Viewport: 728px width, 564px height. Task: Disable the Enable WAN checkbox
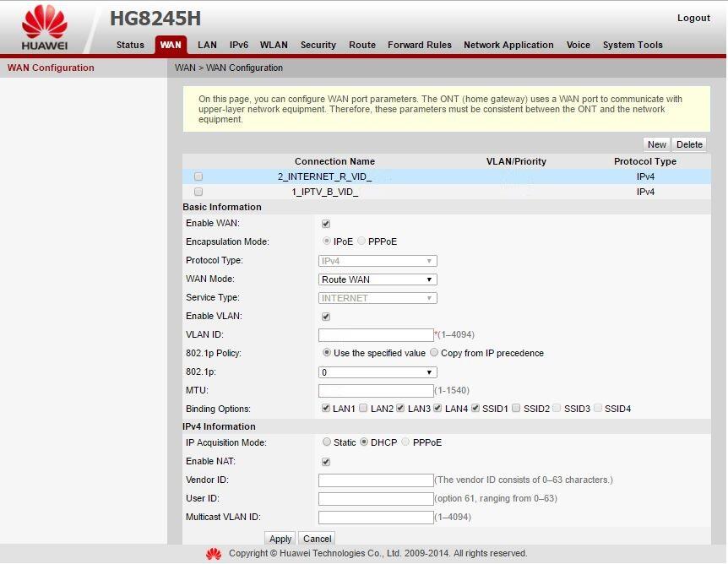click(325, 223)
